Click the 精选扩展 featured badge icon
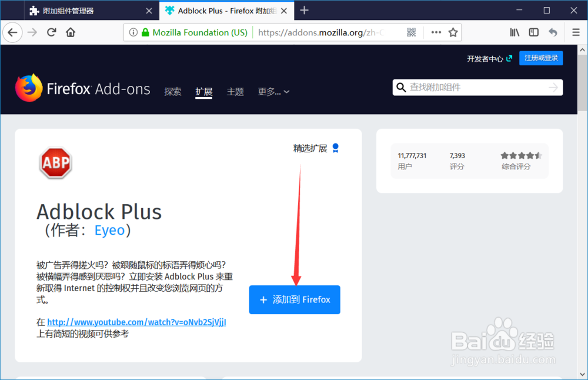 pos(336,148)
